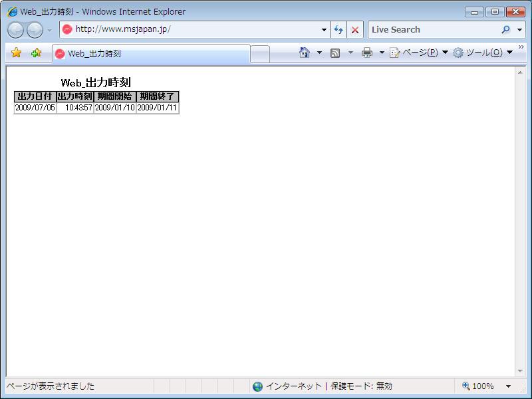Click the Live Search input box
The image size is (532, 399).
tap(434, 29)
